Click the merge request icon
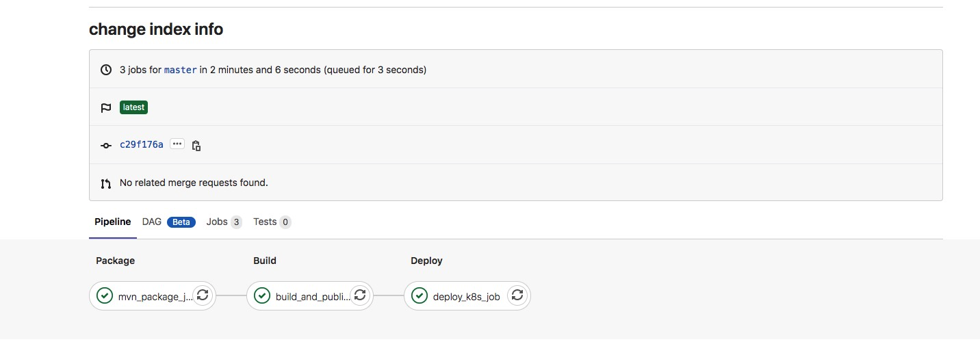Screen dimensions: 980x344 click(106, 183)
